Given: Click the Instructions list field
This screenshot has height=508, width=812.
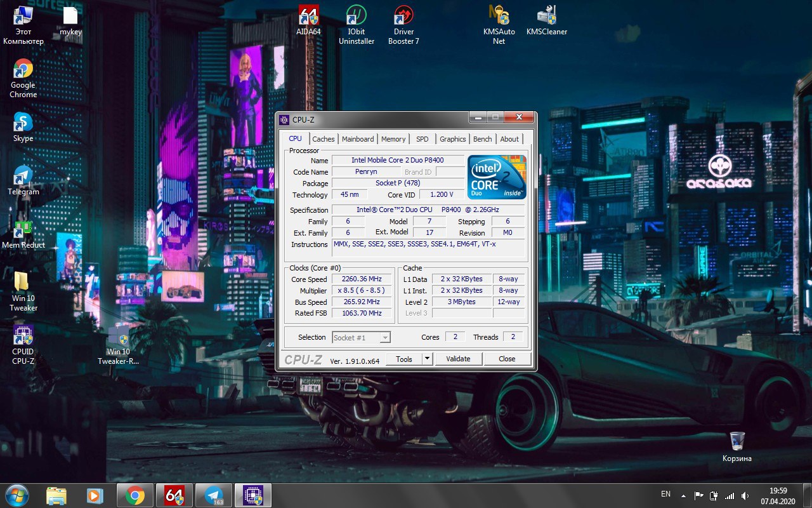Looking at the screenshot, I should (429, 248).
